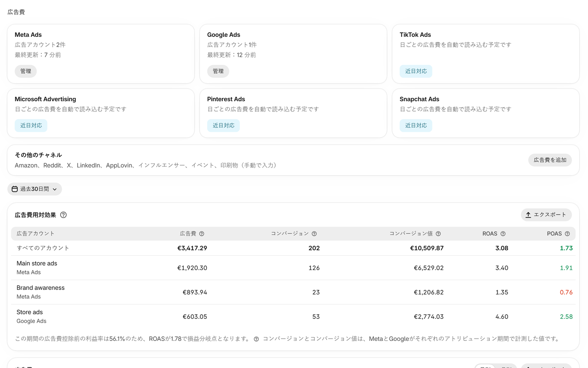The image size is (588, 368).
Task: Export the 広告費用対効果 table with エクスポート
Action: coord(546,215)
